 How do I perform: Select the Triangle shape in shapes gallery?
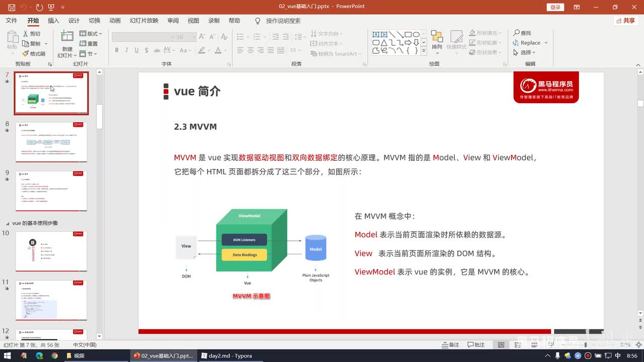(x=384, y=43)
